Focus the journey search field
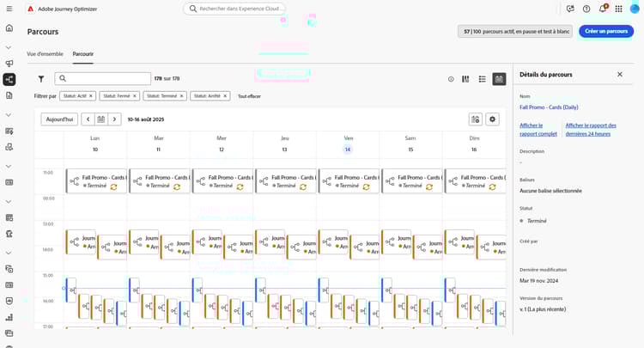Image resolution: width=644 pixels, height=348 pixels. point(103,78)
